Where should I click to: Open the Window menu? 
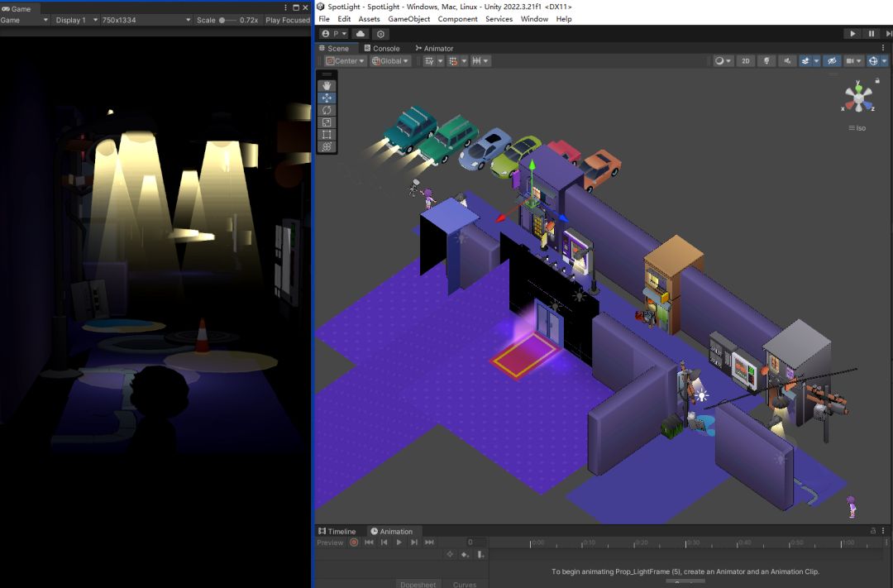pos(534,19)
